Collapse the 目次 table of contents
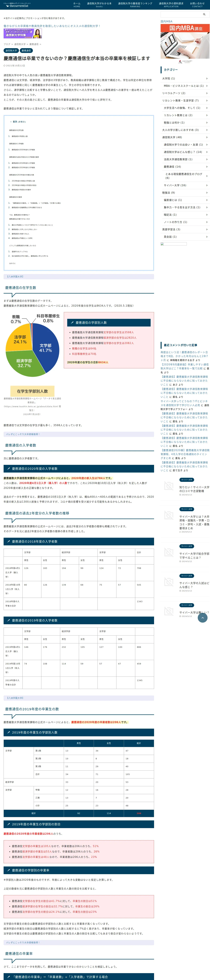Image resolution: width=210 pixels, height=980 pixels. 22,122
